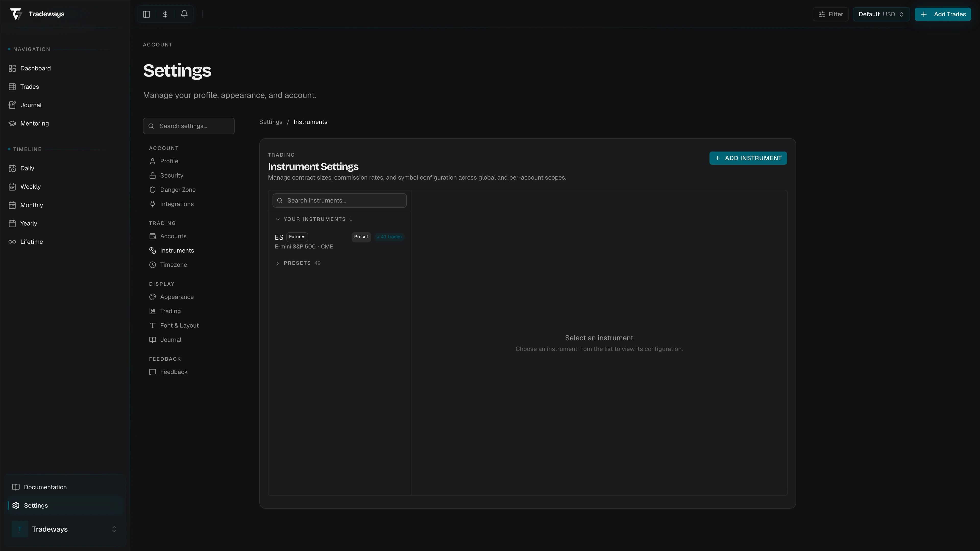This screenshot has width=980, height=551.
Task: Open the Appearance settings icon
Action: (x=153, y=297)
